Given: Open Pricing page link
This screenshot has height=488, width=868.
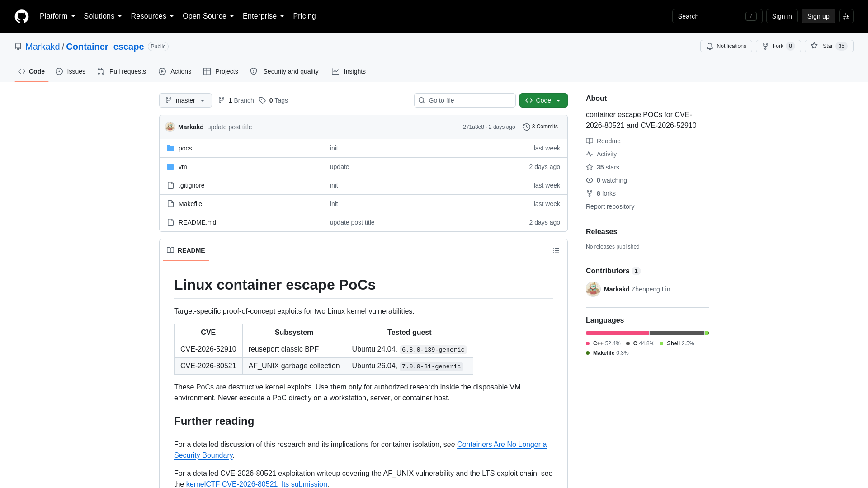Looking at the screenshot, I should [x=304, y=16].
